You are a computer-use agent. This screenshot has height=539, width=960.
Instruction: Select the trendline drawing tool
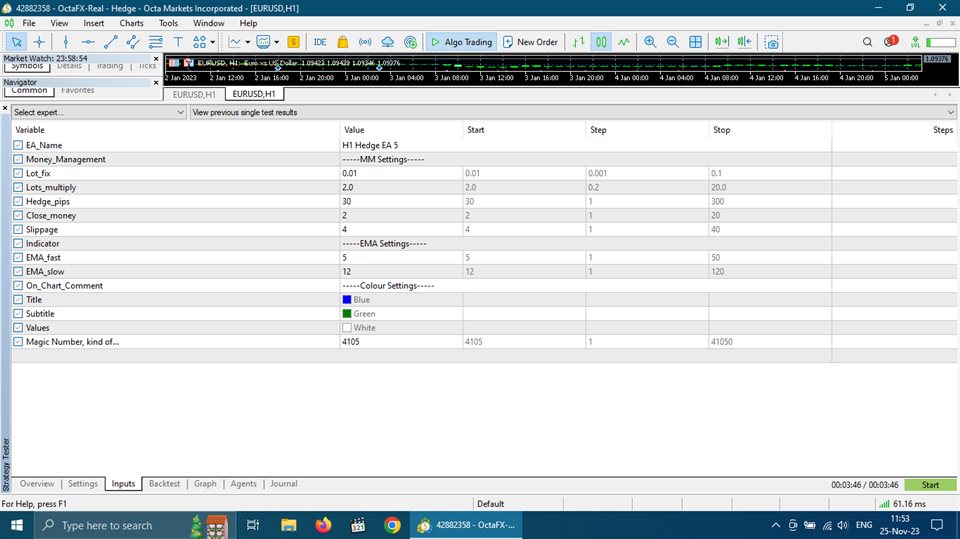(111, 42)
